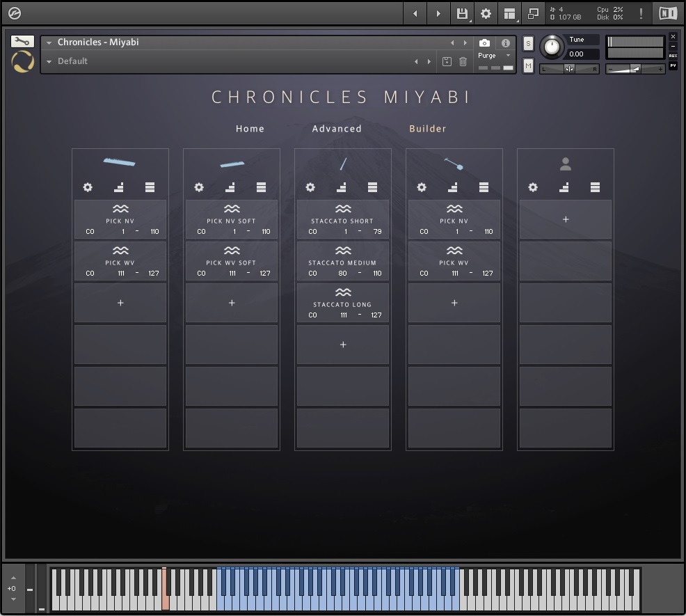This screenshot has width=686, height=616.
Task: Toggle the M mute button
Action: (x=529, y=65)
